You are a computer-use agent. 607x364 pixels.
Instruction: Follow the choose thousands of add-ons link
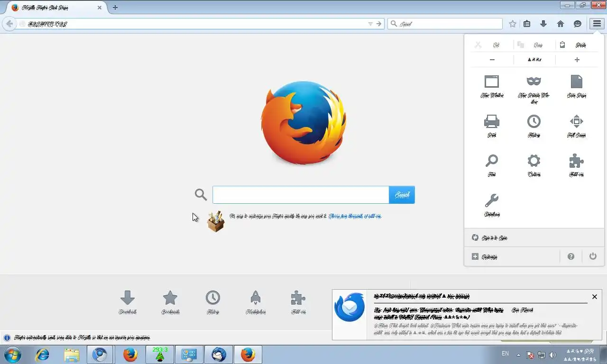(x=355, y=216)
